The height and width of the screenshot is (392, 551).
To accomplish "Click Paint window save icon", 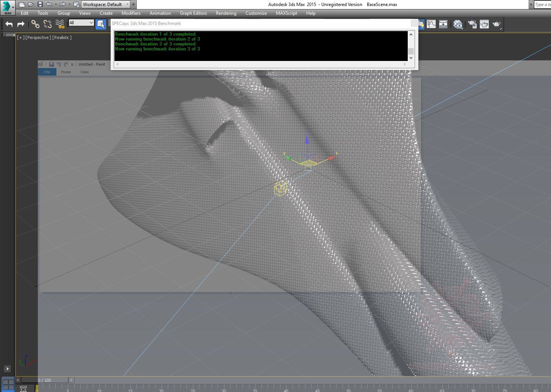I will 52,64.
